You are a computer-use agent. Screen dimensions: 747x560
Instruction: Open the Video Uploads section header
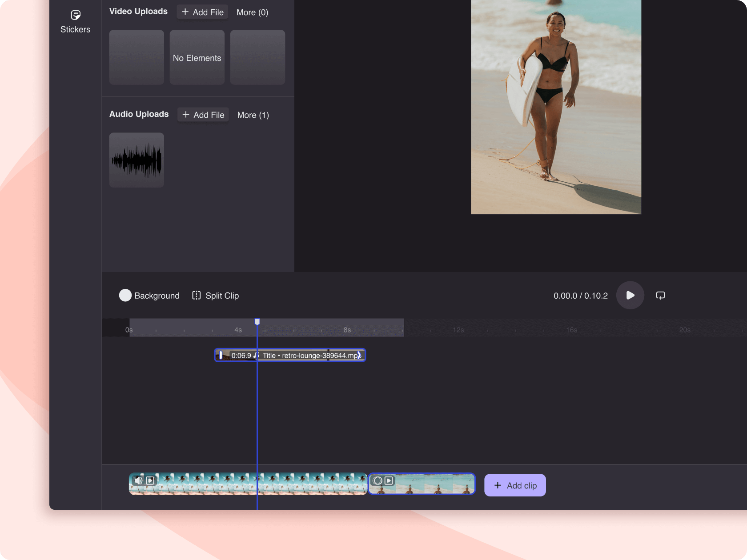pos(138,11)
